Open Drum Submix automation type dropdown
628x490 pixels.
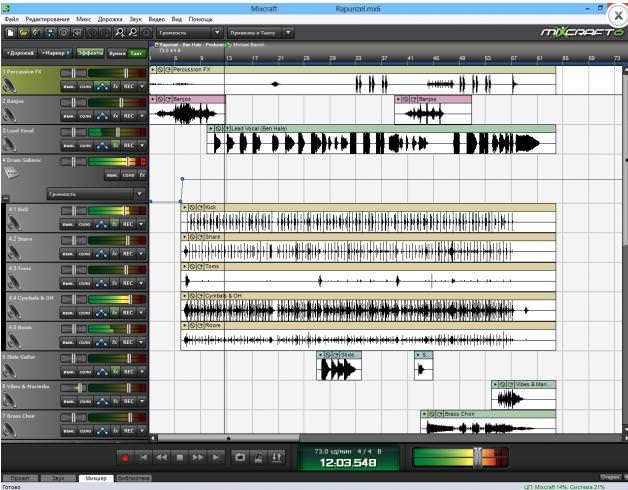pyautogui.click(x=96, y=194)
